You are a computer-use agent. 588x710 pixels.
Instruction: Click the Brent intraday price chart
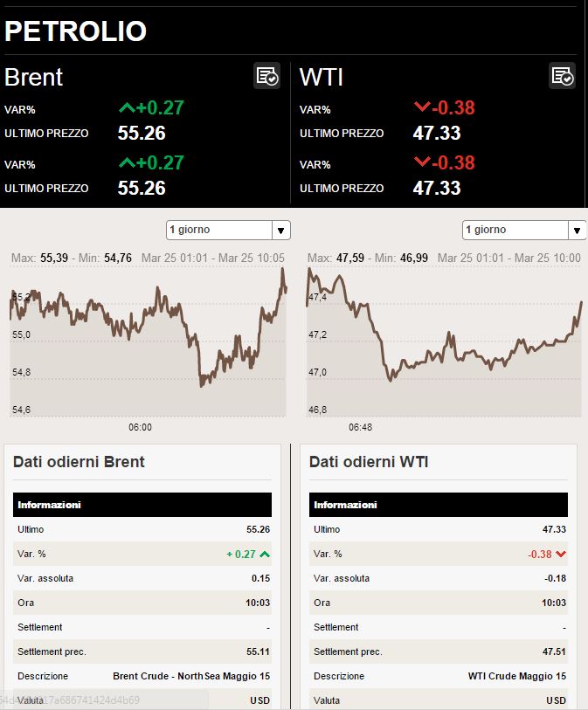coord(149,341)
